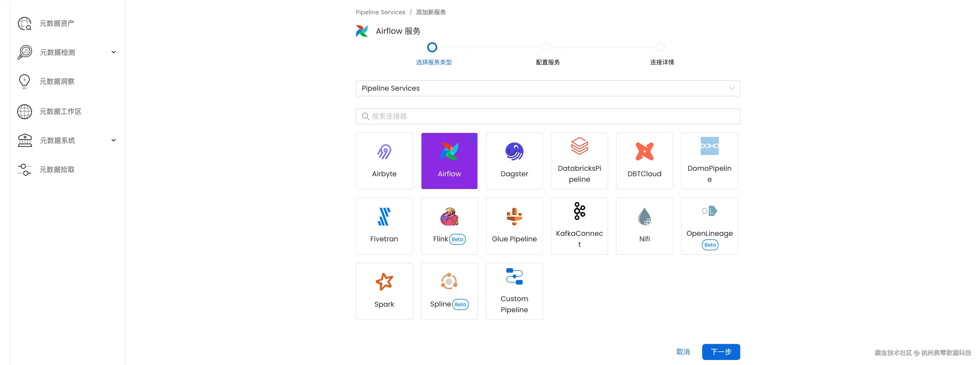980x365 pixels.
Task: Pick the DBTCloud connector
Action: 644,161
